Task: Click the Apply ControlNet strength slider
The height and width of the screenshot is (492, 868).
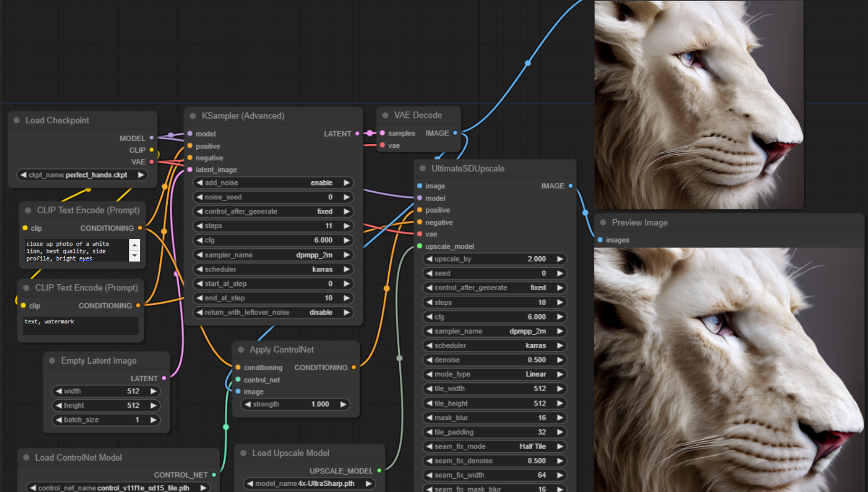Action: (295, 404)
